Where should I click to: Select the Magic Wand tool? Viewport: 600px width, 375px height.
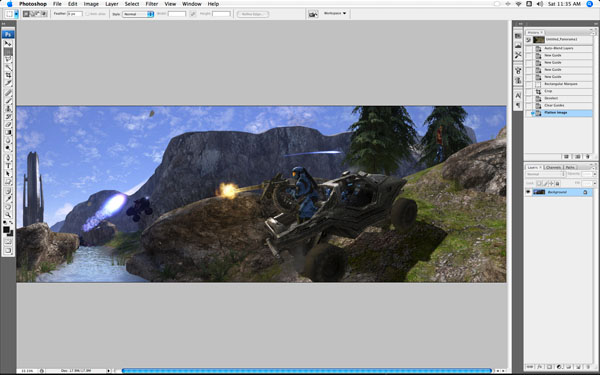coord(8,67)
